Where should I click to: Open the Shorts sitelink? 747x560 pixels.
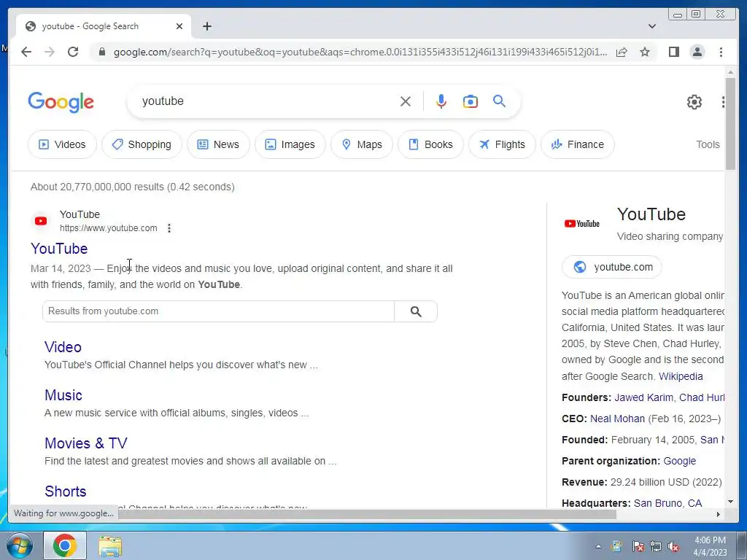point(65,491)
